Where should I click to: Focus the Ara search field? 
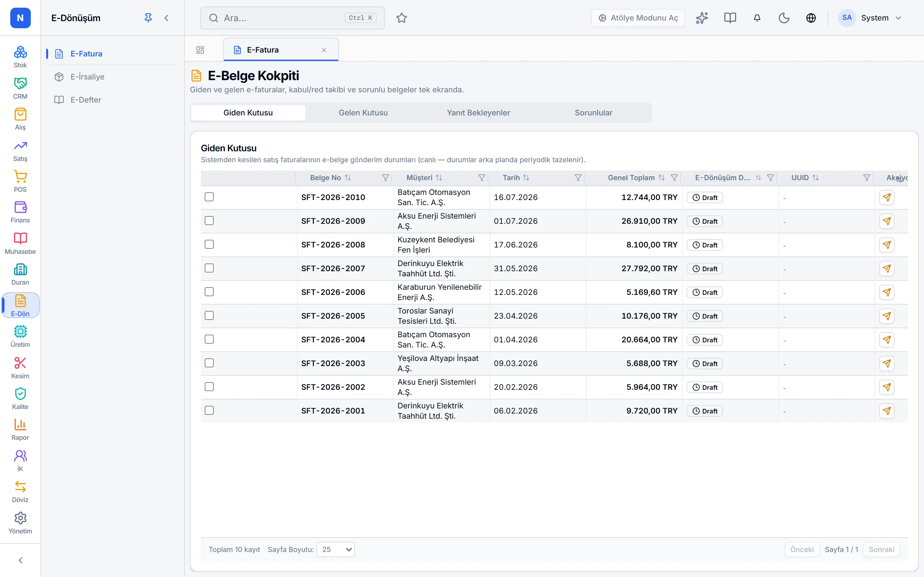coord(292,18)
